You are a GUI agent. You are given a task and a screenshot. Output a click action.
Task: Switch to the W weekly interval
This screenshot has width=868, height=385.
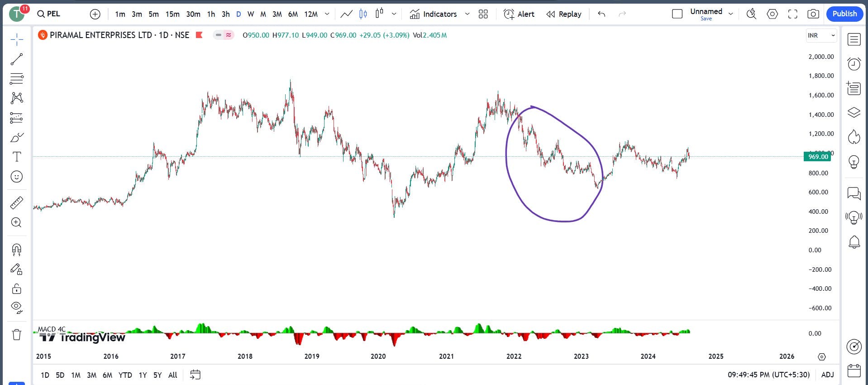(251, 14)
